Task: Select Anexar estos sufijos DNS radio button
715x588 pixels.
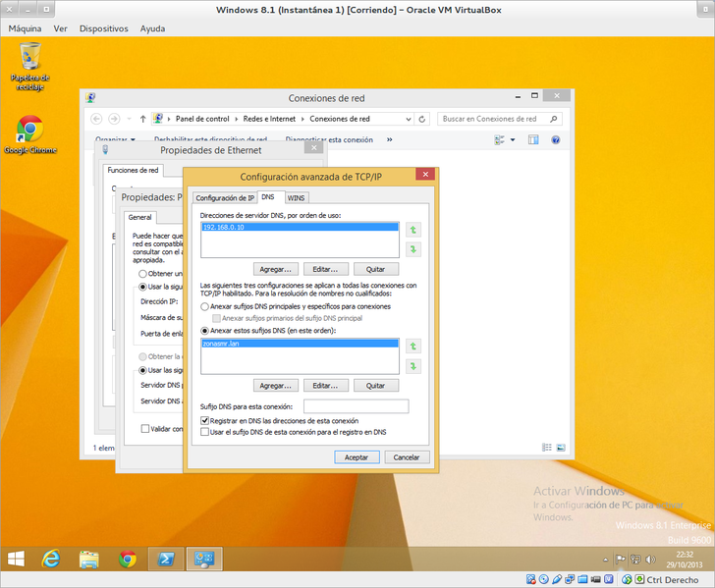Action: coord(204,331)
